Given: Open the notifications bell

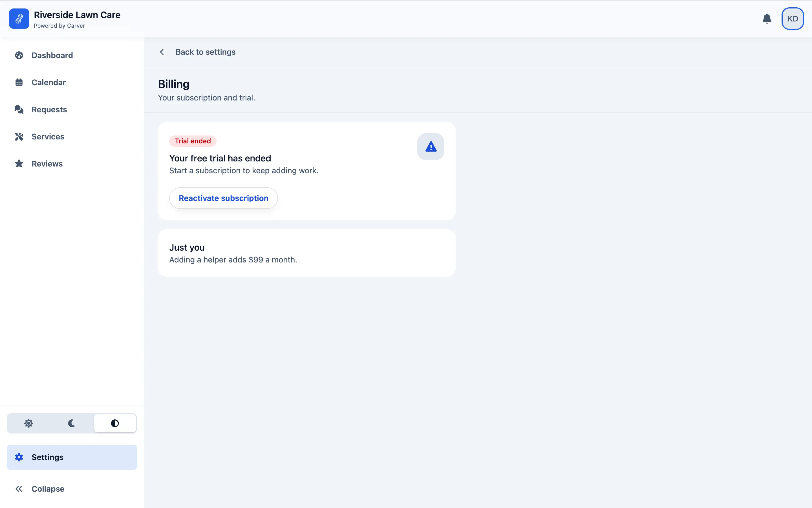Looking at the screenshot, I should (x=767, y=19).
